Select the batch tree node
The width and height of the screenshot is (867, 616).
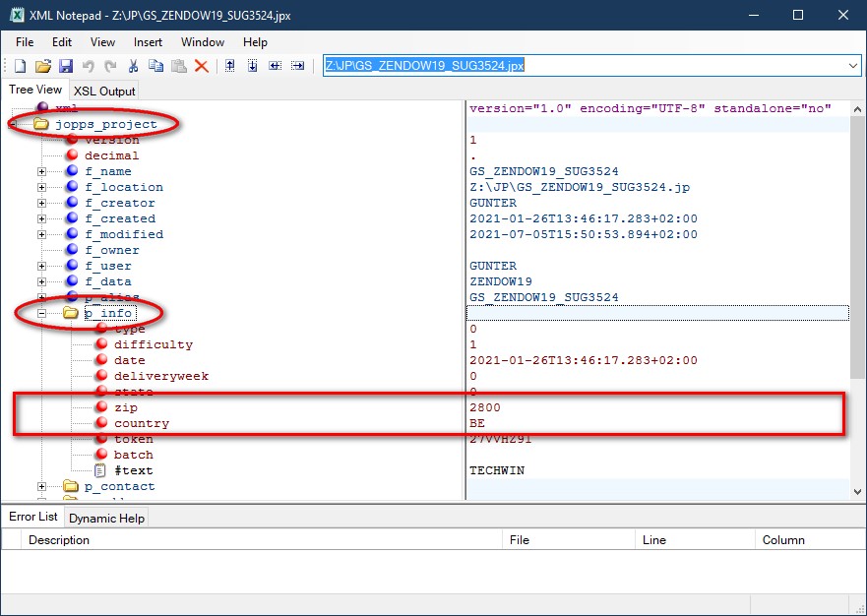tap(133, 455)
